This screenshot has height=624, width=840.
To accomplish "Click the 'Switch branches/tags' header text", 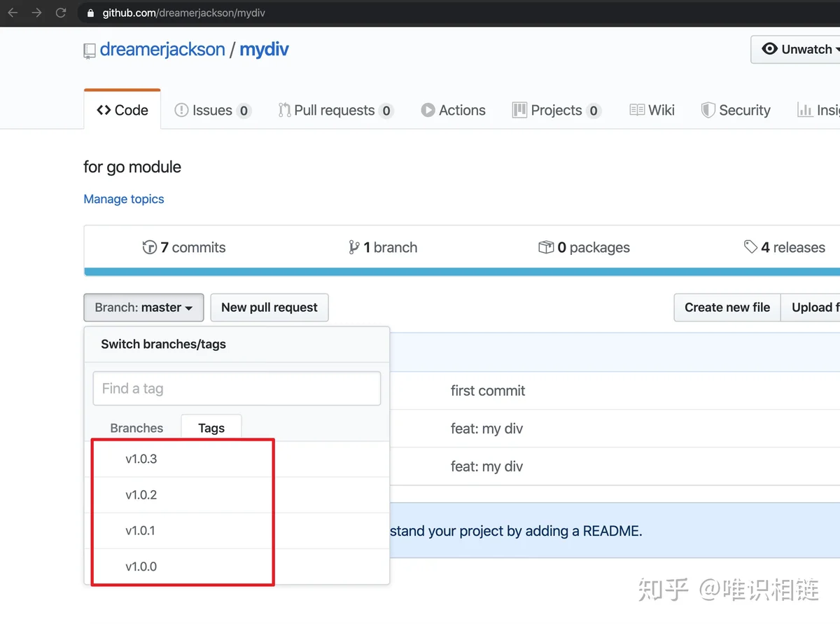I will point(163,344).
